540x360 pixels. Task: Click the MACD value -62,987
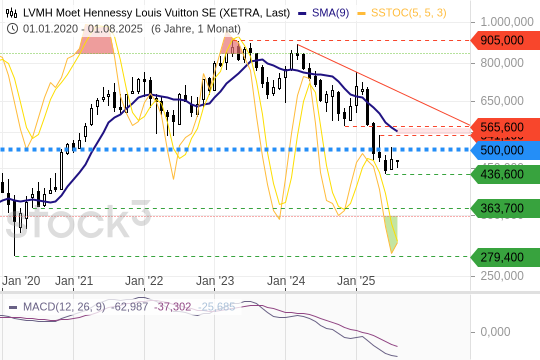coord(129,307)
